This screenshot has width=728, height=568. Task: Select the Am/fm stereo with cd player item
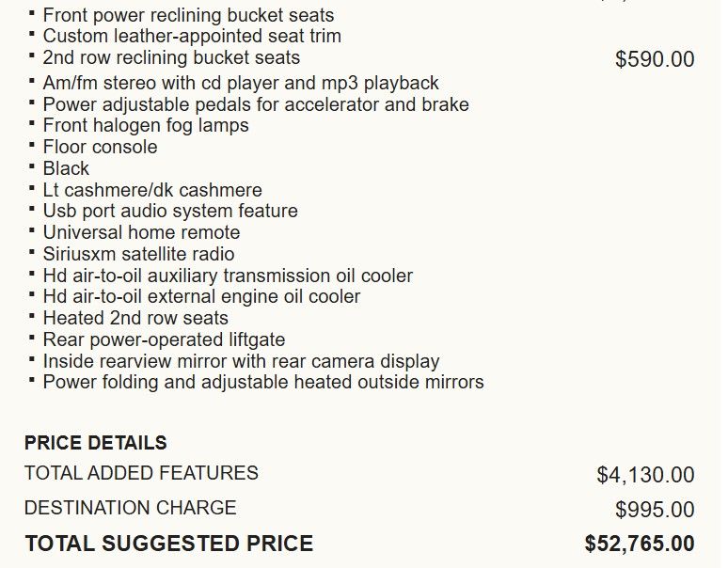pos(241,83)
